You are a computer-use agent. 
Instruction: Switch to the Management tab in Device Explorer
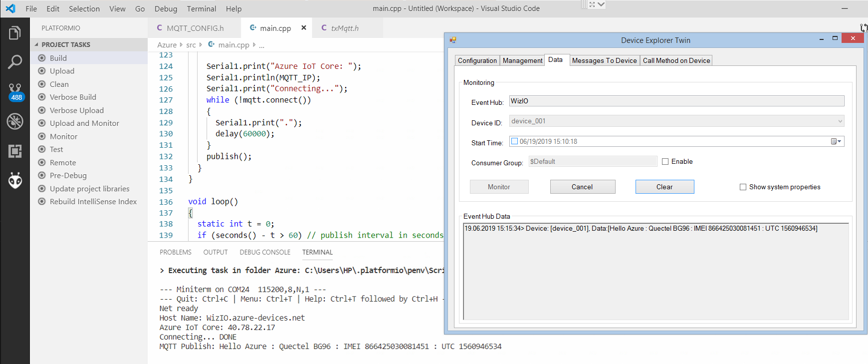pyautogui.click(x=522, y=60)
